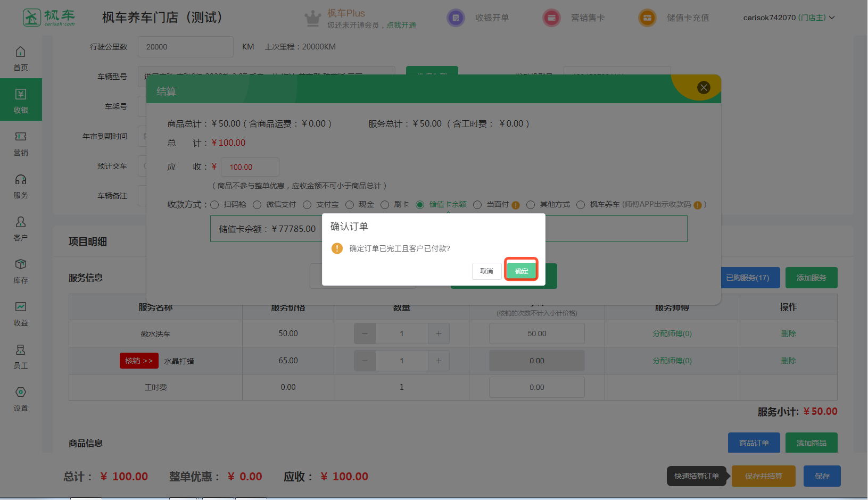Open 设置 settings sidebar icon
Image resolution: width=868 pixels, height=500 pixels.
[21, 398]
